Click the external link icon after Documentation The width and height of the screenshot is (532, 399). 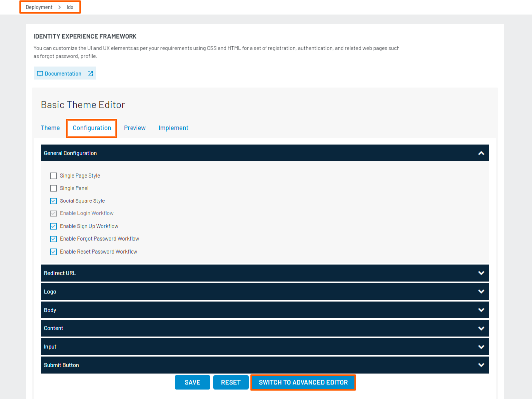coord(90,74)
